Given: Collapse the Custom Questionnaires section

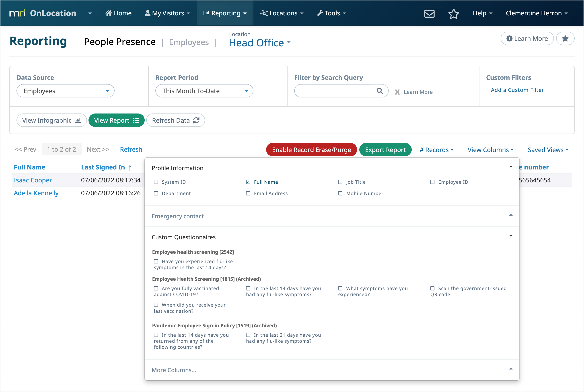Looking at the screenshot, I should tap(511, 236).
